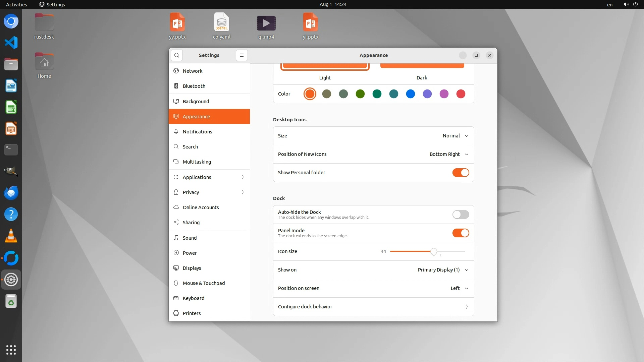Toggle Show Personal folder switch
Screen dimensions: 644x362
[461, 173]
